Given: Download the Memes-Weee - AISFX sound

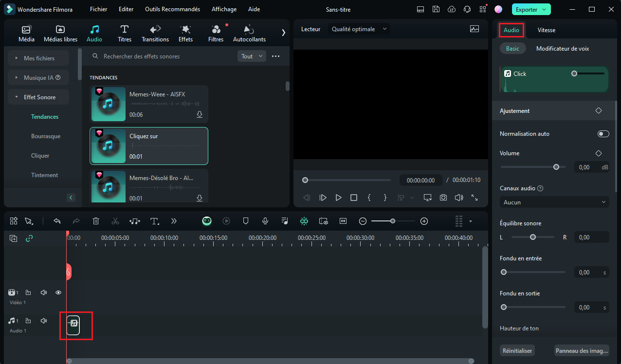Looking at the screenshot, I should click(x=200, y=115).
